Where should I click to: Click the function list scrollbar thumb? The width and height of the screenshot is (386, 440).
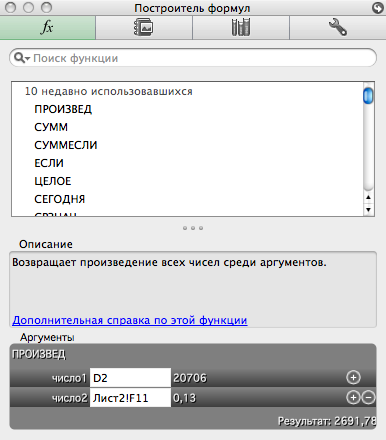click(368, 96)
